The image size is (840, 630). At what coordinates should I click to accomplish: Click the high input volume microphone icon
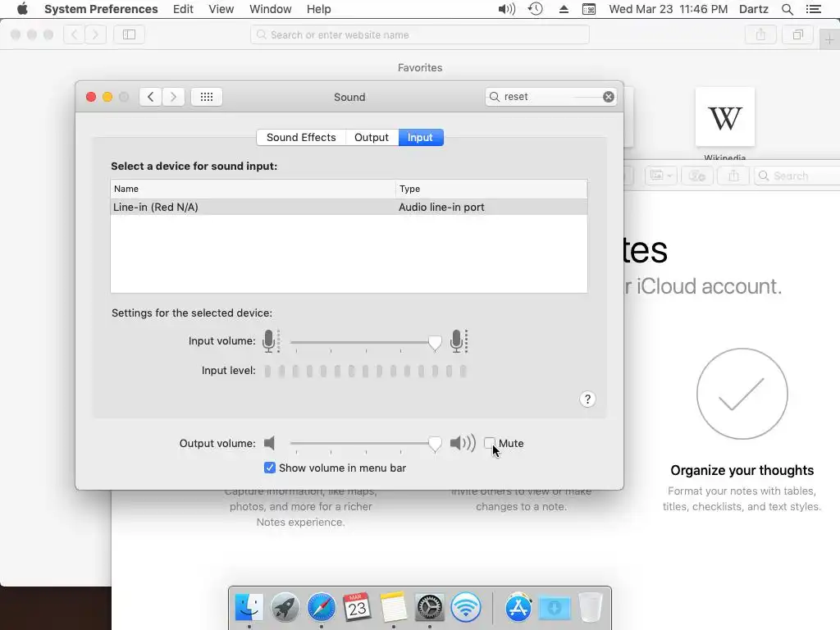click(x=459, y=341)
